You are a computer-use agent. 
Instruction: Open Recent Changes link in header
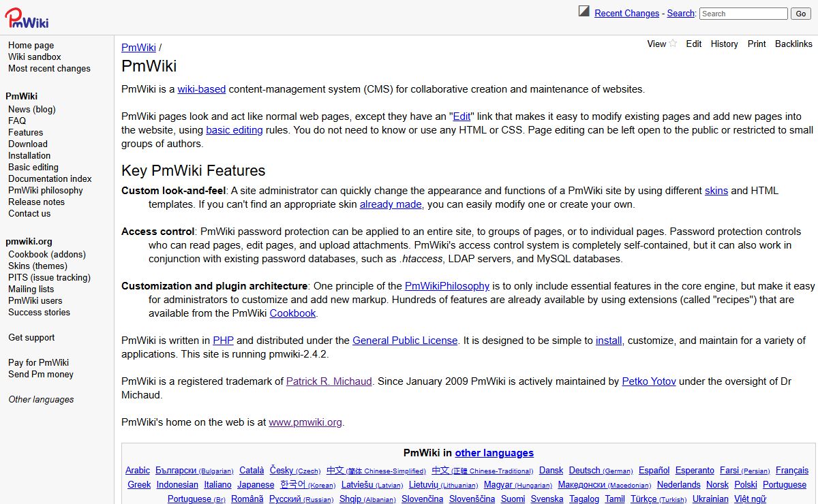tap(627, 14)
